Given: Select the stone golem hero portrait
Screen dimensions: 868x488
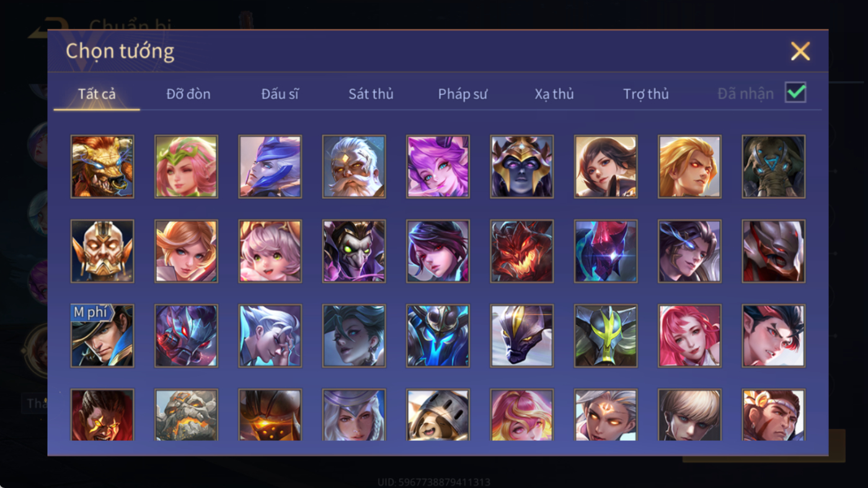Looking at the screenshot, I should [x=186, y=415].
